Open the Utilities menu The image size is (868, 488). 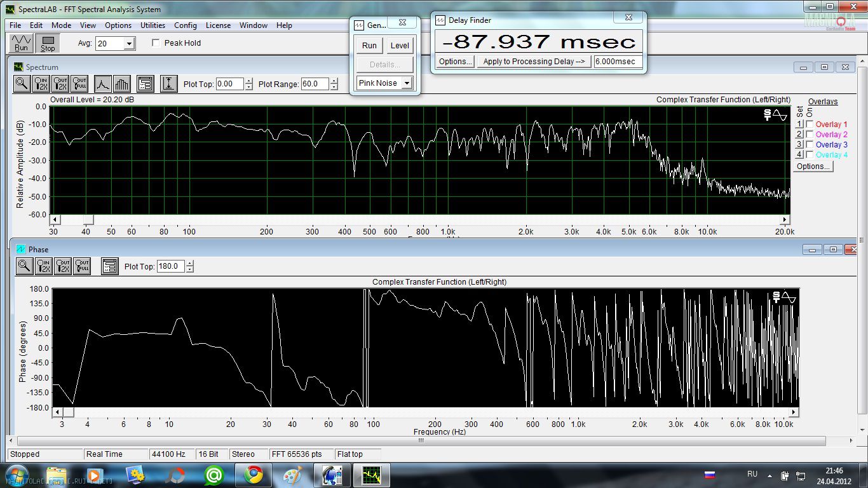pos(153,25)
